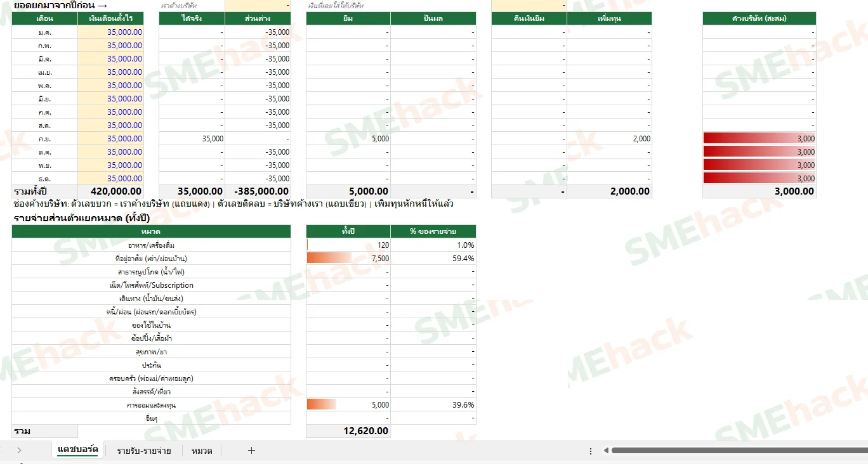Select the -385,000.00 total difference cell
This screenshot has width=868, height=464.
tap(258, 191)
